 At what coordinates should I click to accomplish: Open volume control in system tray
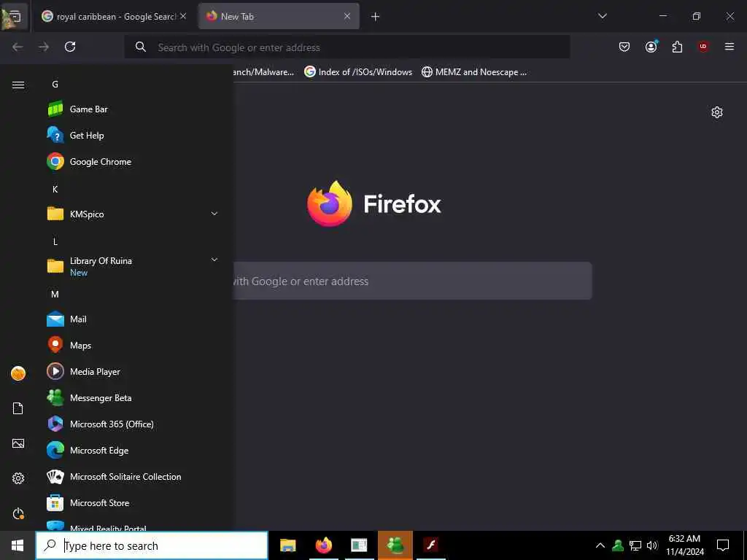652,545
